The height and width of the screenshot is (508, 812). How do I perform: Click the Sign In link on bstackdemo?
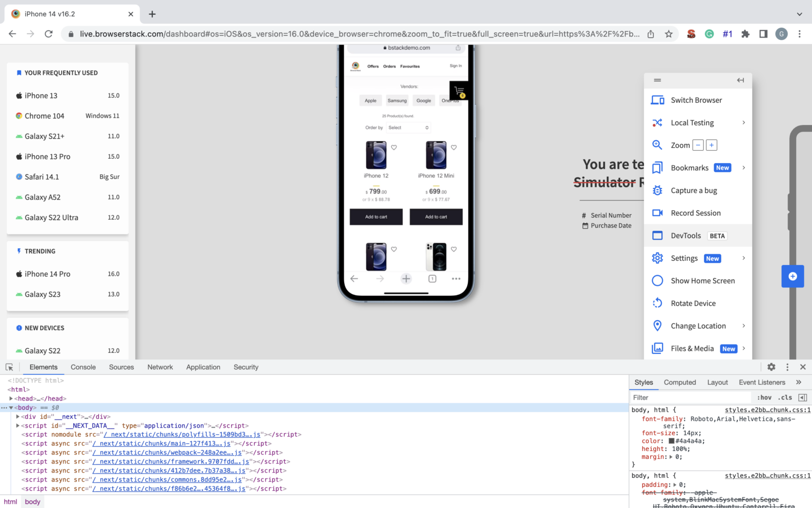point(455,66)
